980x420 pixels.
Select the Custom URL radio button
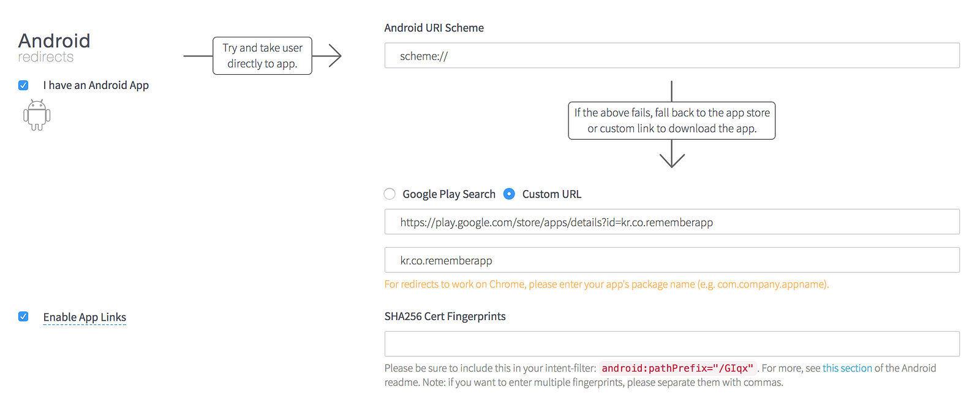coord(509,194)
